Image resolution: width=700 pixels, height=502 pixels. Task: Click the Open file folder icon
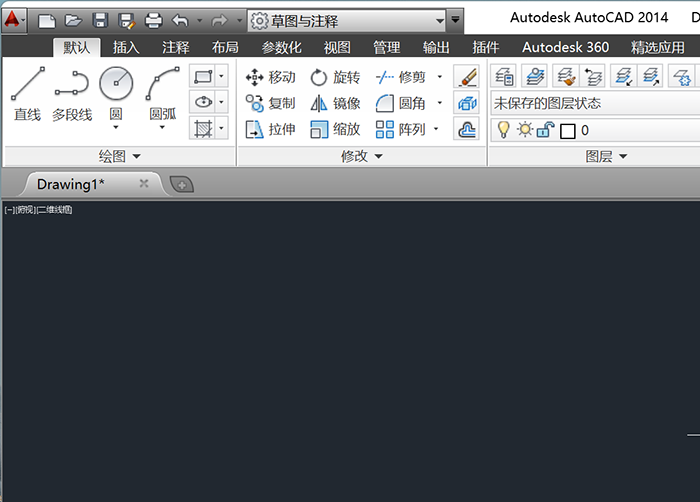73,21
